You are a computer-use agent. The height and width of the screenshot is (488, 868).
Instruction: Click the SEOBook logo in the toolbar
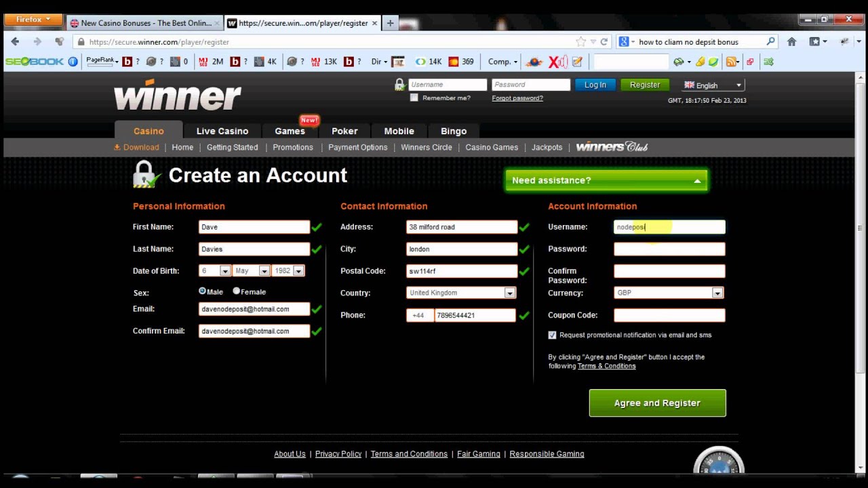pos(35,62)
